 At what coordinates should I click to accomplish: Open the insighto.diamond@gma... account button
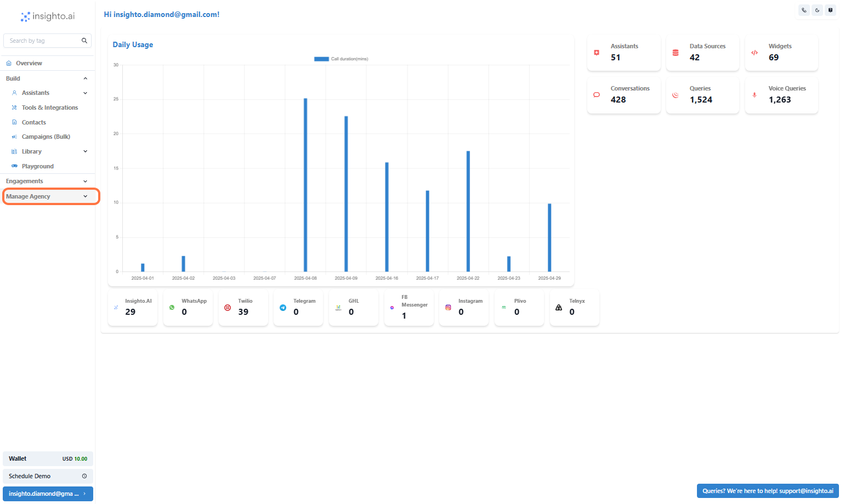(x=48, y=494)
